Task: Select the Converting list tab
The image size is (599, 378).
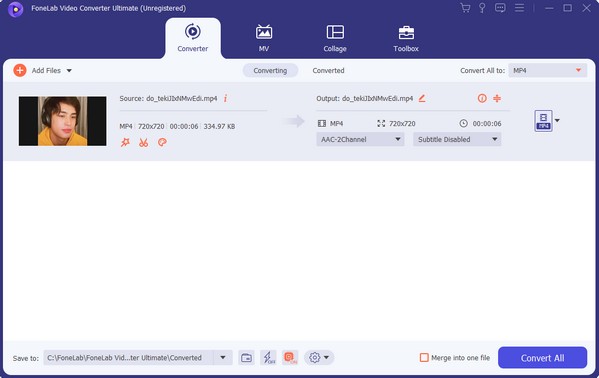Action: pos(270,70)
